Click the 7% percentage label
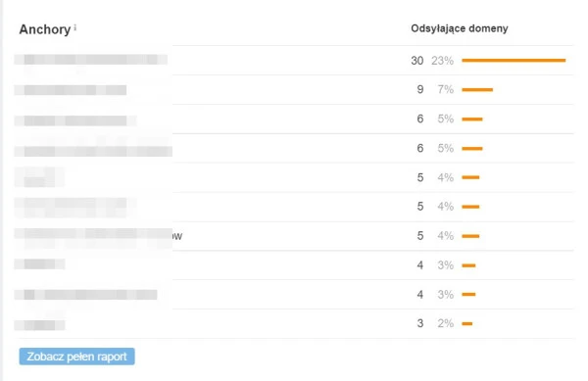 tap(446, 89)
